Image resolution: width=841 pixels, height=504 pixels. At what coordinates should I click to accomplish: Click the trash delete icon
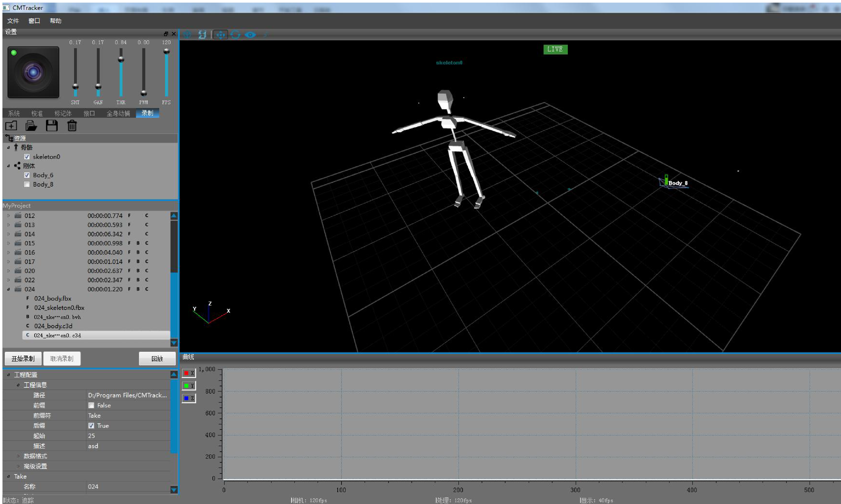tap(72, 126)
